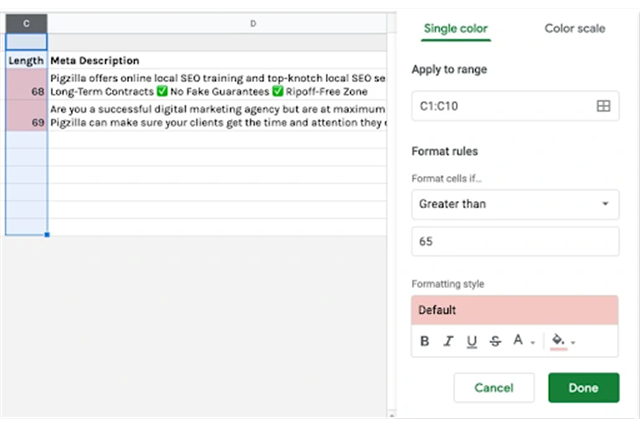Click the text color A icon
Screen dimensions: 640x427
[x=518, y=341]
